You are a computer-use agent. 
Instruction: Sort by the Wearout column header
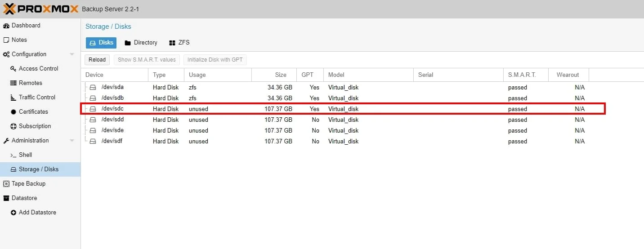click(x=569, y=75)
